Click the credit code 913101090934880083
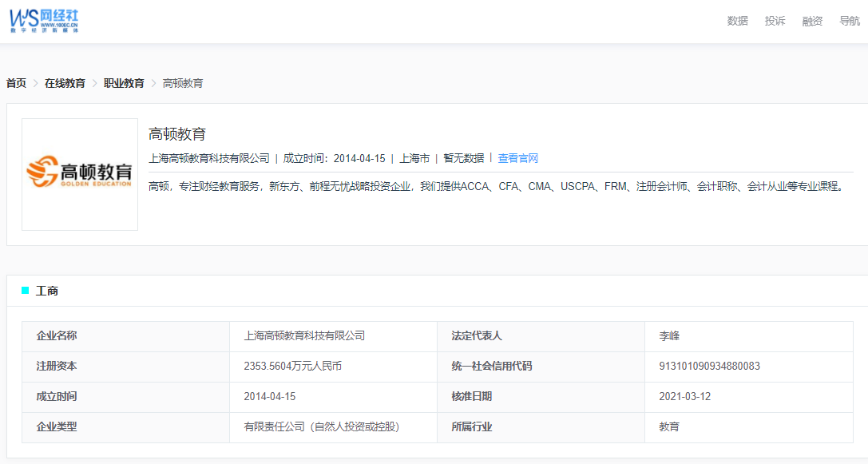Viewport: 868px width, 464px height. click(709, 367)
